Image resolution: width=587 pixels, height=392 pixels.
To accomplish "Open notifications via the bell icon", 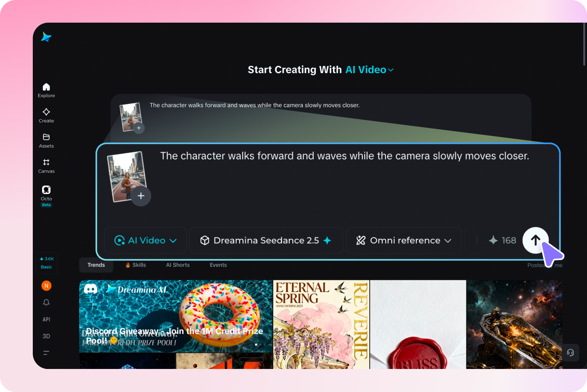I will (x=46, y=302).
